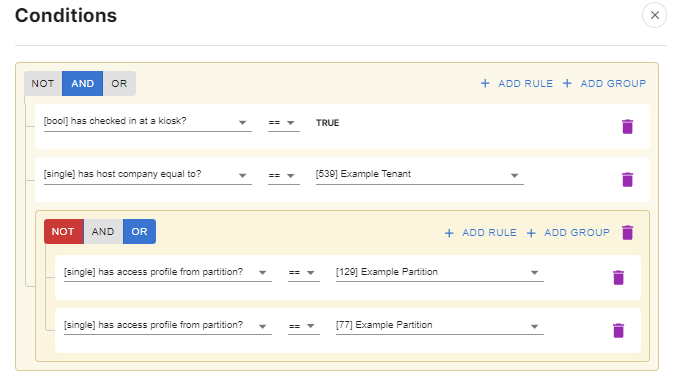Delete the [77] Example Partition rule
Image resolution: width=679 pixels, height=379 pixels.
tap(618, 330)
